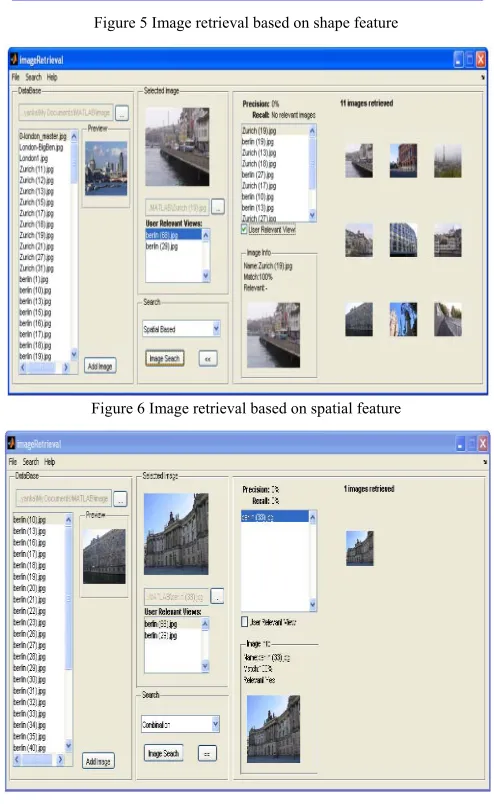494x804 pixels.
Task: Click Image Info building thumbnail in lower window
Action: 273,729
